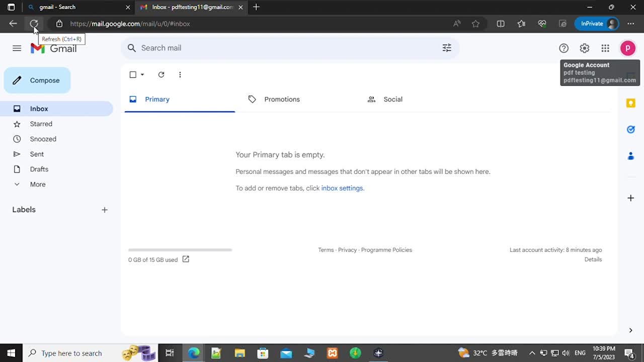Switch to the Promotions tab

tap(282, 99)
